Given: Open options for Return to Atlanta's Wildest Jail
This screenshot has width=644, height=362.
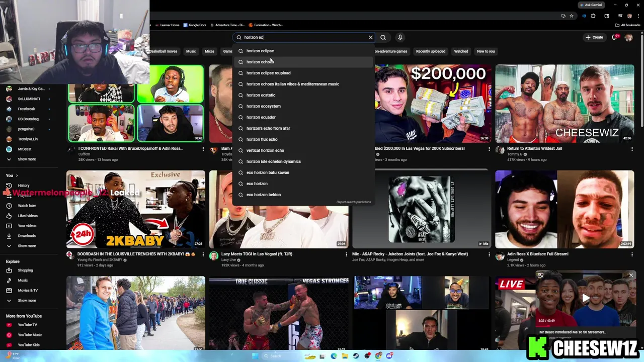Looking at the screenshot, I should (x=632, y=149).
